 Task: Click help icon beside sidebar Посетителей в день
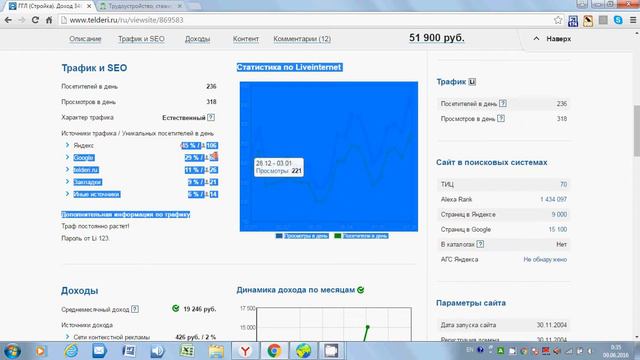(503, 104)
